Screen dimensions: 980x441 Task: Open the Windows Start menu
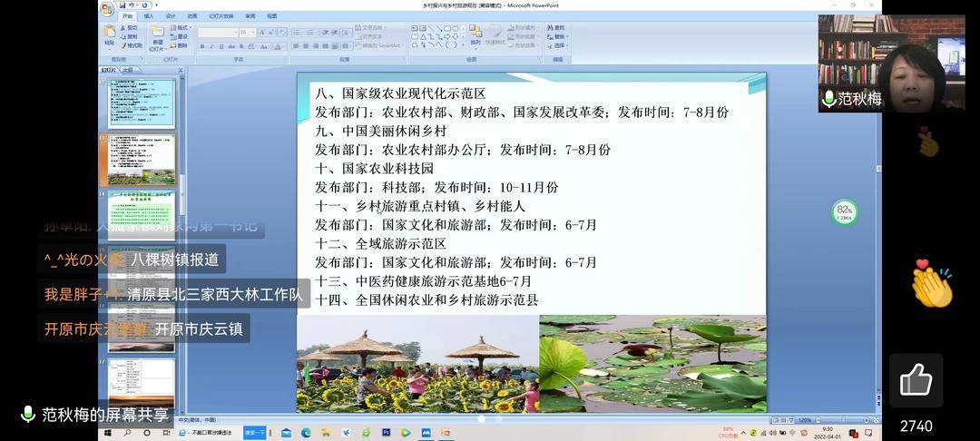pyautogui.click(x=105, y=434)
